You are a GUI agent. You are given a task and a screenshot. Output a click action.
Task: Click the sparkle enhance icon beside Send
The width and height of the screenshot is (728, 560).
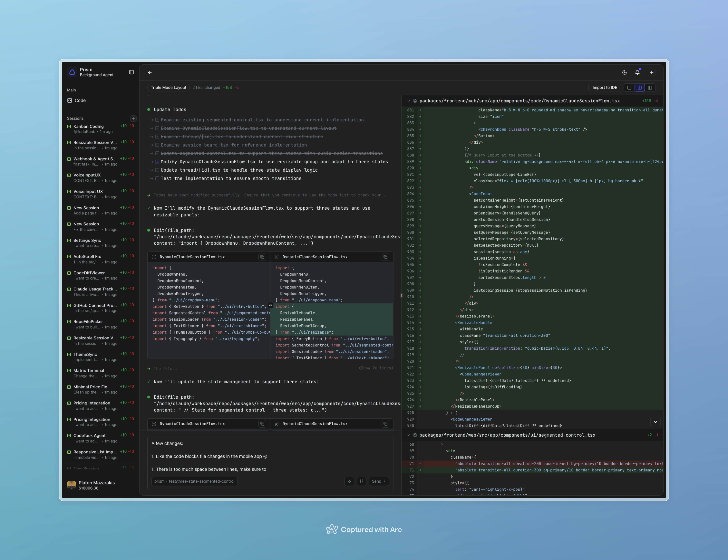point(349,481)
